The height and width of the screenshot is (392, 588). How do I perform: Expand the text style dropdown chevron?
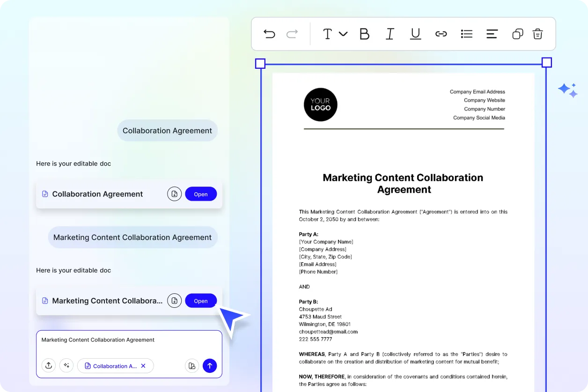[x=343, y=34]
